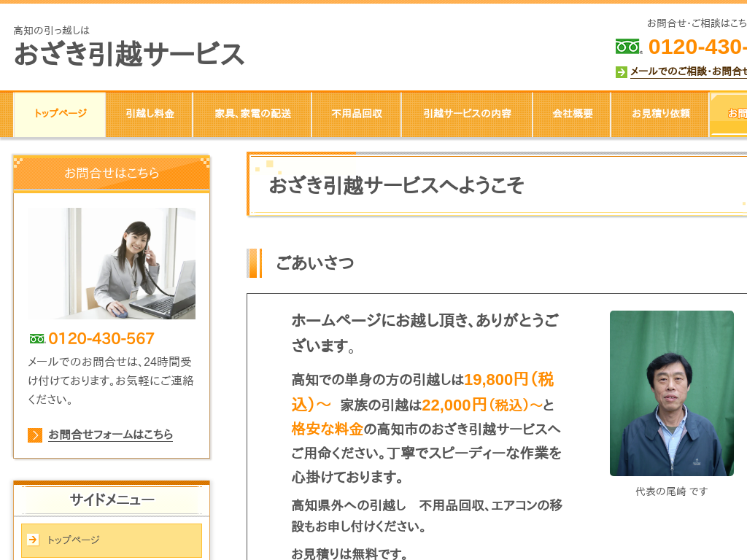
Task: Click the photo of the woman on the phone
Action: [112, 263]
